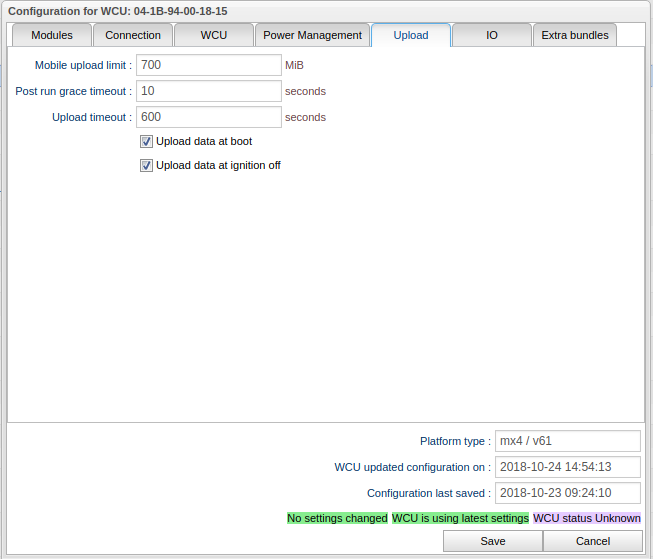Screen dimensions: 653x559
Task: Go to the Power Management tab
Action: point(312,35)
